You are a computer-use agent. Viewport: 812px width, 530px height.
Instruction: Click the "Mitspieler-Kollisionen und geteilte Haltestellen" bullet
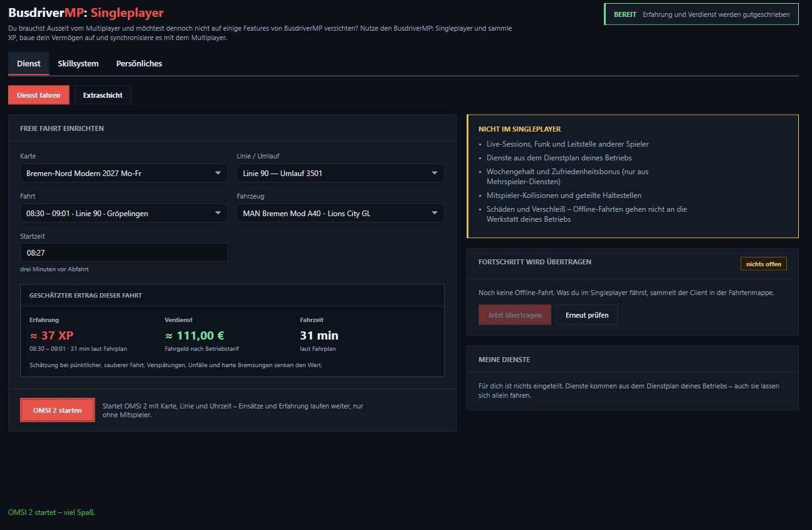(x=564, y=195)
